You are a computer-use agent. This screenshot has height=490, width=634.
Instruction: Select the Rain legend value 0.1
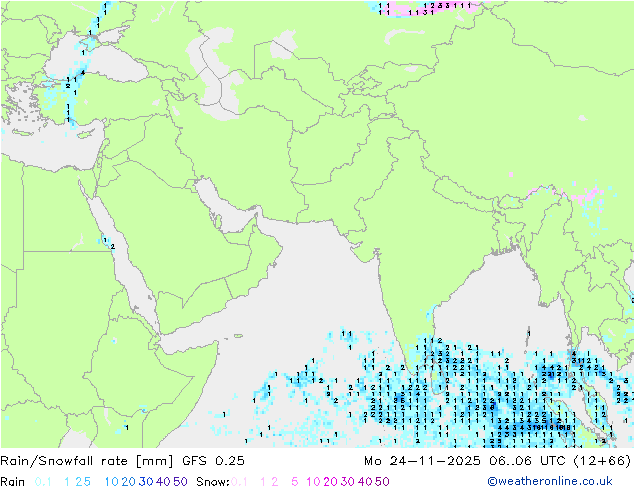pyautogui.click(x=43, y=482)
